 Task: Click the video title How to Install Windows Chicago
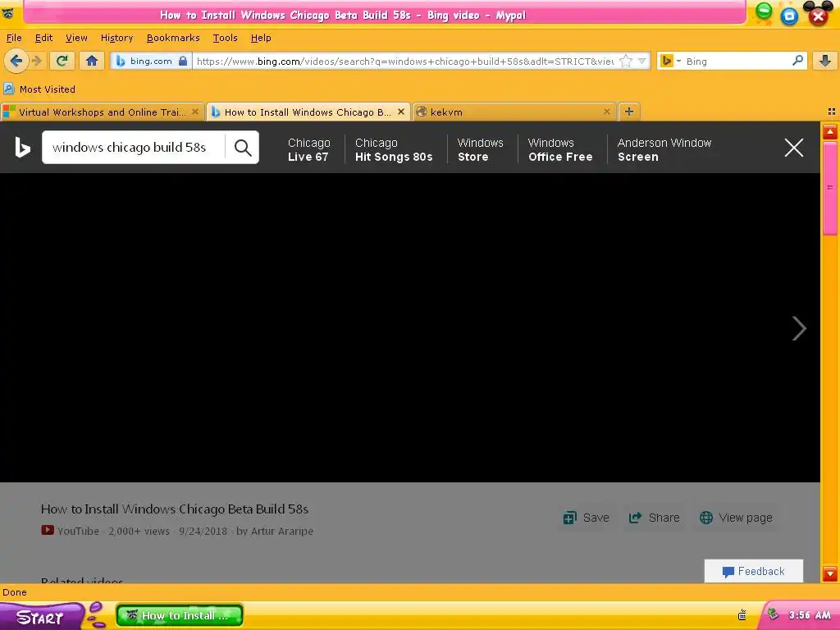click(175, 509)
